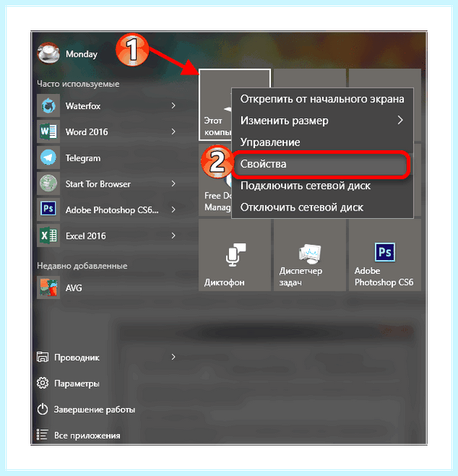The height and width of the screenshot is (476, 458).
Task: Click the Недавно добавленные heading
Action: pyautogui.click(x=82, y=265)
